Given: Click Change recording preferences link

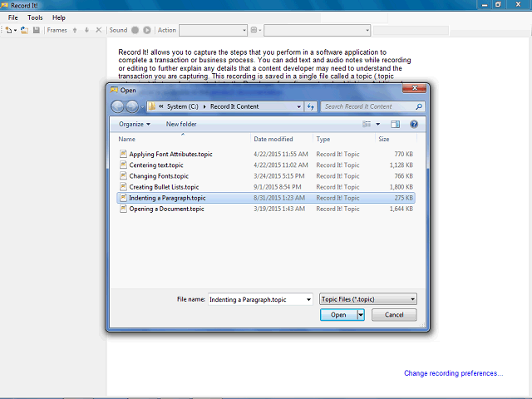Looking at the screenshot, I should (x=453, y=373).
